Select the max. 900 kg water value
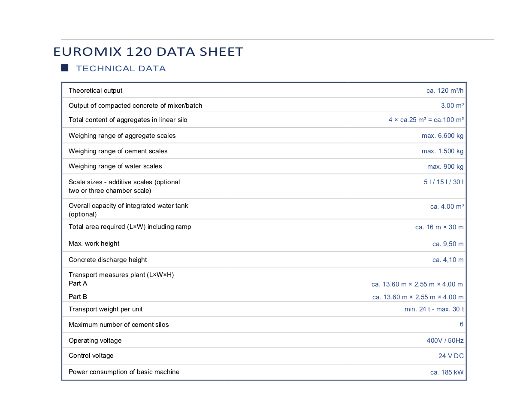The width and height of the screenshot is (532, 408). click(x=445, y=167)
